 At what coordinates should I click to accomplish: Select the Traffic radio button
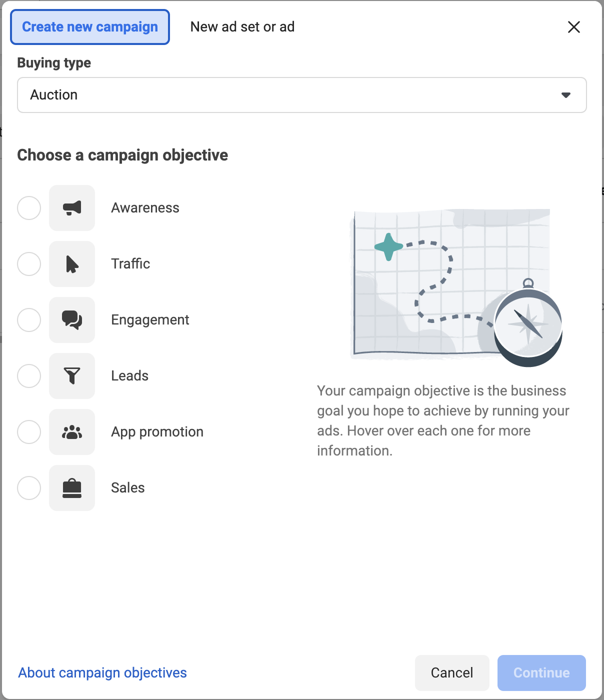point(29,264)
